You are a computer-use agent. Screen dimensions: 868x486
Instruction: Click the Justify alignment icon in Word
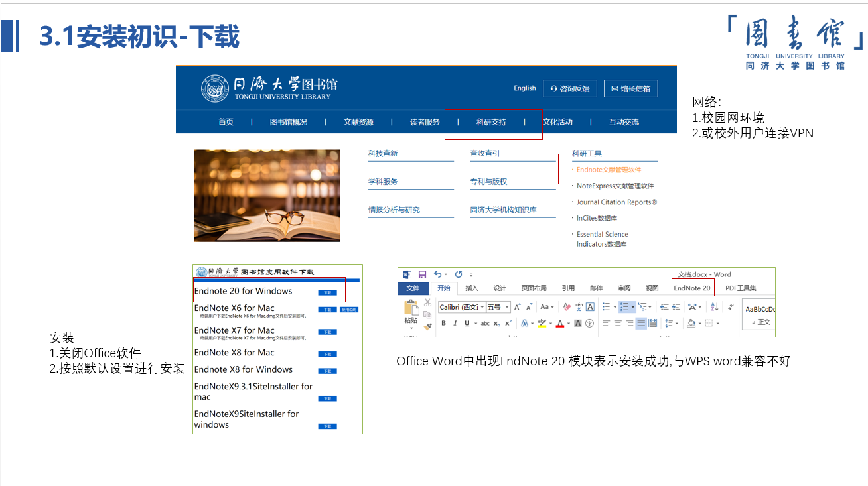pyautogui.click(x=641, y=323)
